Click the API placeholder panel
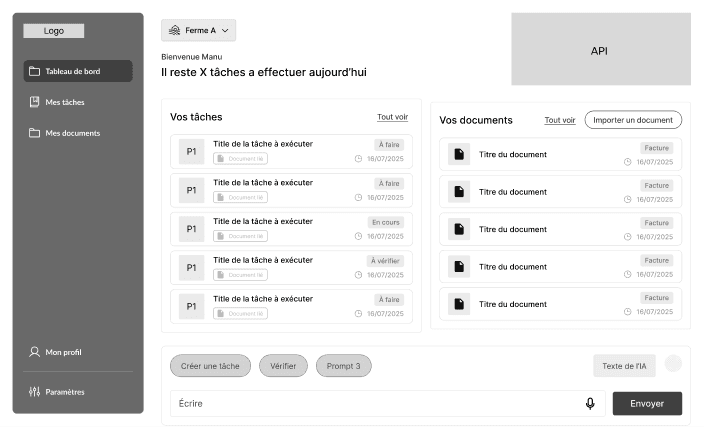 point(601,49)
